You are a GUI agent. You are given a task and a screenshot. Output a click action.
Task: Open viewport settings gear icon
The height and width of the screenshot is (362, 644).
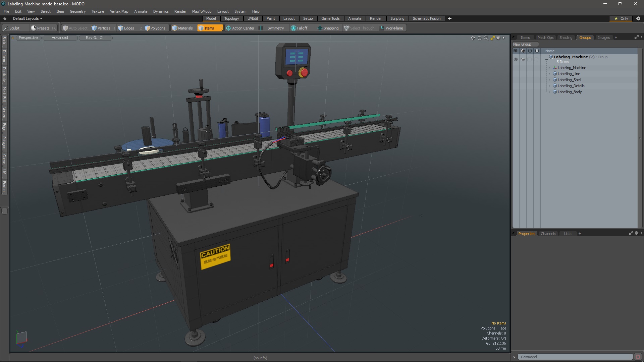[498, 38]
